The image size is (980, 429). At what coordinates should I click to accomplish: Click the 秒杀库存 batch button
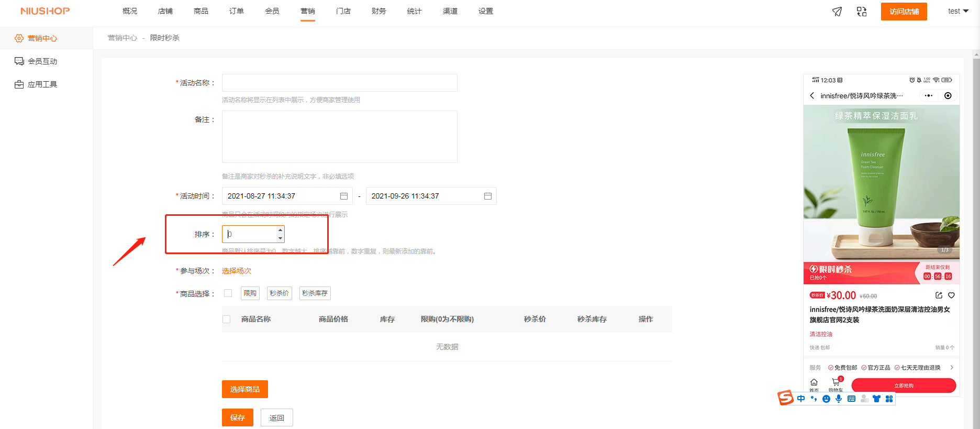tap(315, 293)
